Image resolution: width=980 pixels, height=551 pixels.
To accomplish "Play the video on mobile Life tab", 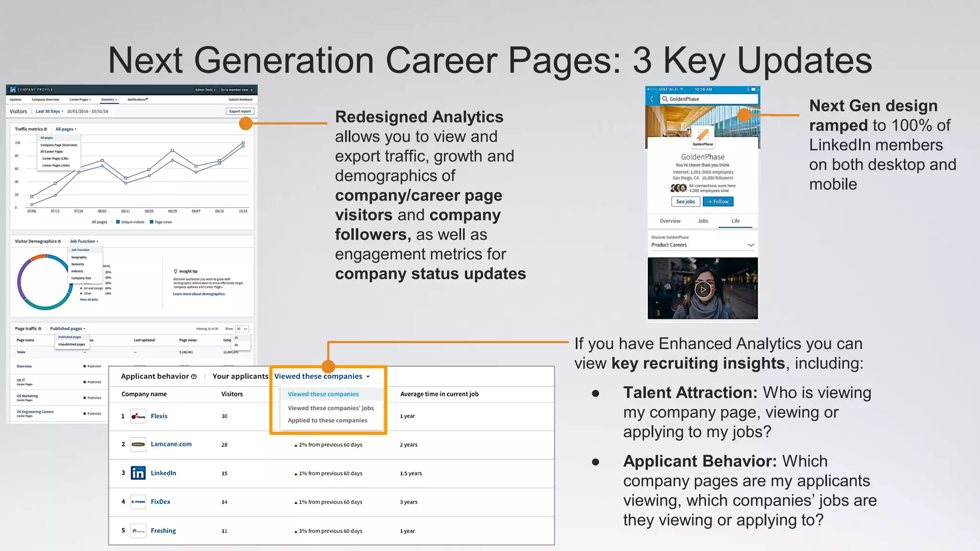I will pos(703,289).
